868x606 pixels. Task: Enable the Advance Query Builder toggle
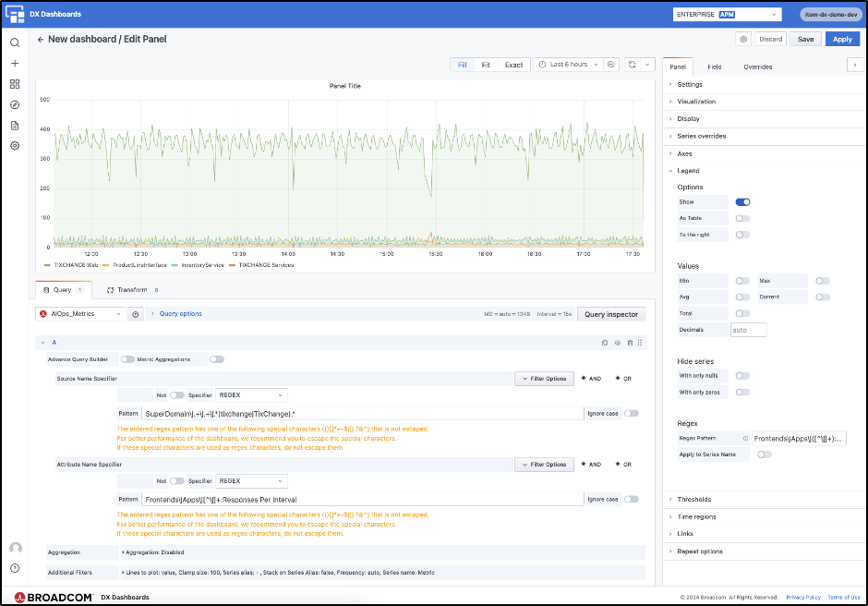127,359
